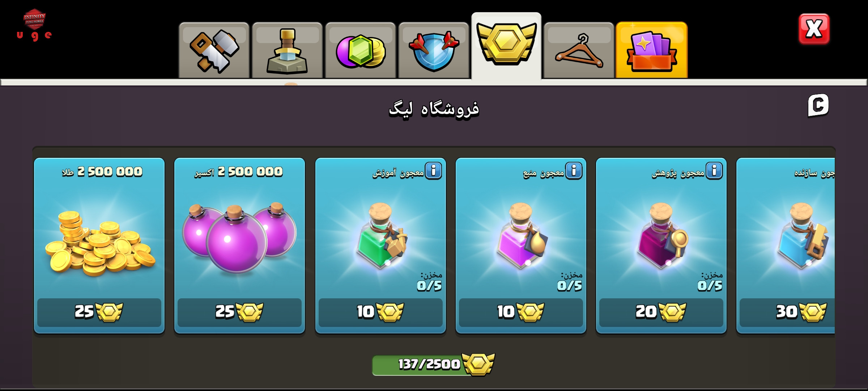The height and width of the screenshot is (391, 868).
Task: Show info for the purple research potion
Action: [x=714, y=171]
